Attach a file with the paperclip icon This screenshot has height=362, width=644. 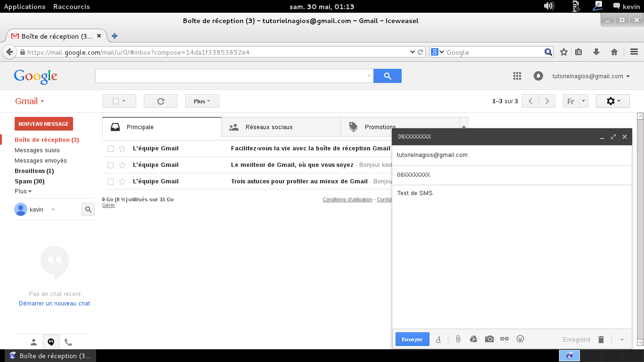coord(458,339)
